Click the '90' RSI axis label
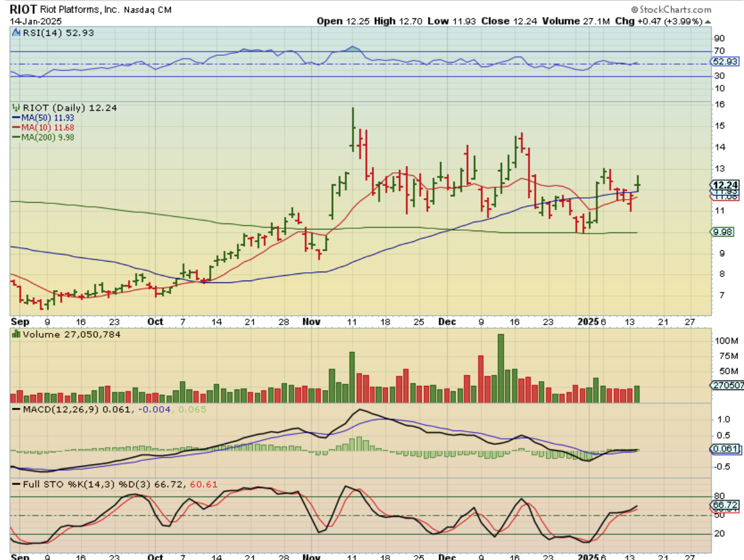 click(x=719, y=37)
